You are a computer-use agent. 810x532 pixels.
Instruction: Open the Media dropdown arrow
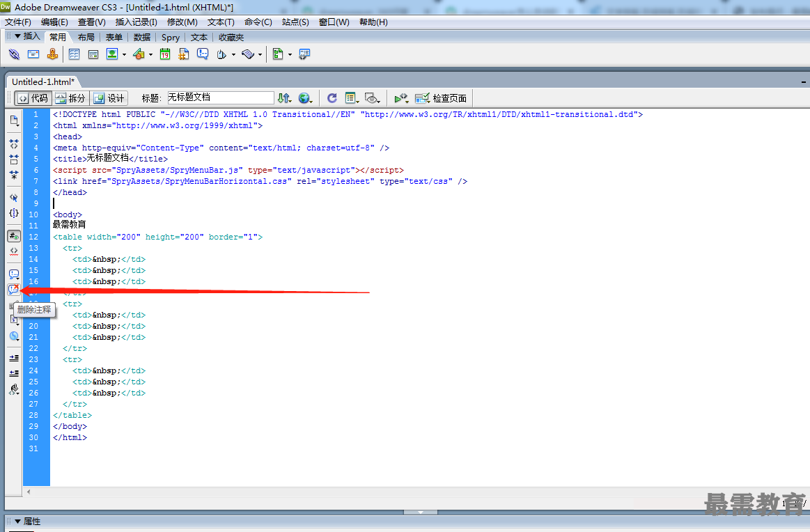[x=151, y=54]
